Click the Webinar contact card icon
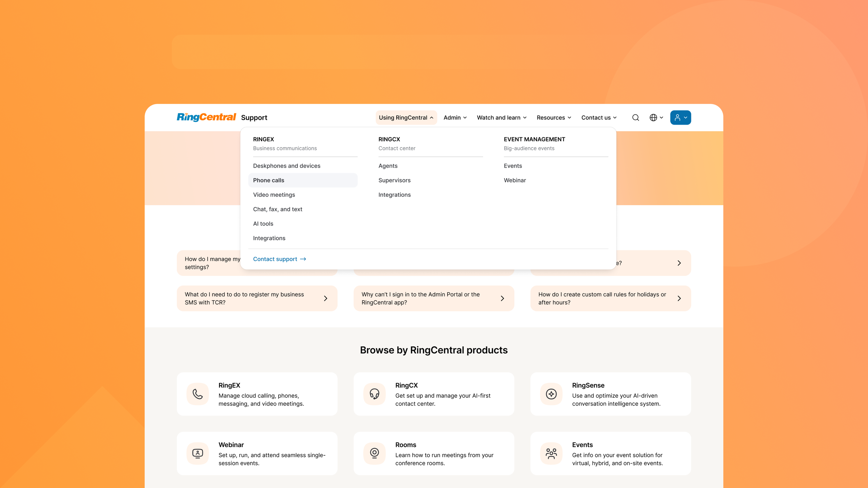 (198, 453)
